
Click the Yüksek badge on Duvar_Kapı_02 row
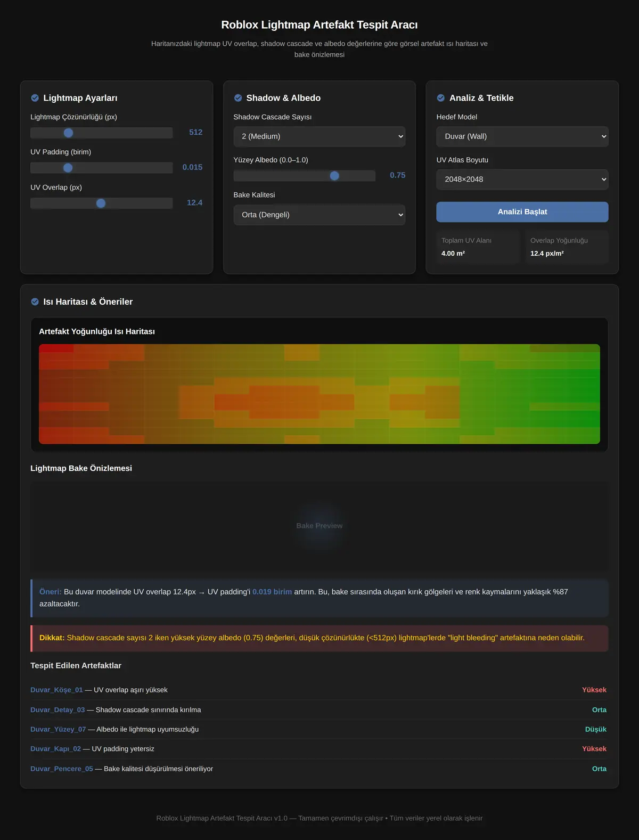point(594,749)
